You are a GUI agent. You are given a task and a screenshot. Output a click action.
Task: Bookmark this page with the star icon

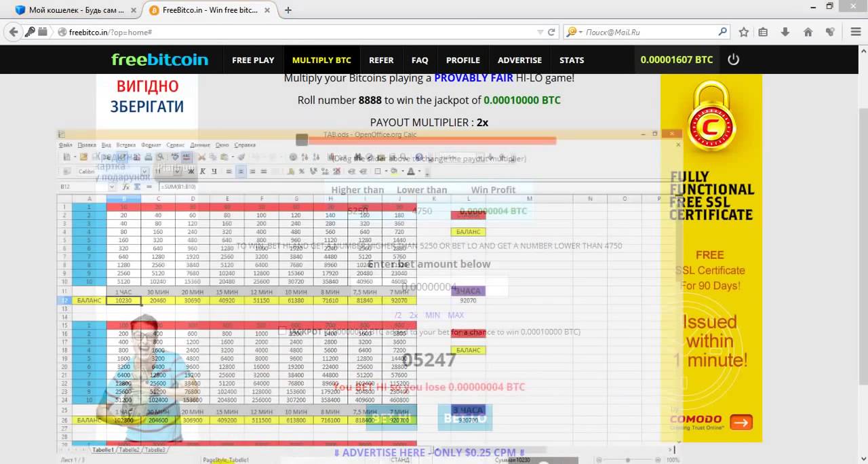pos(744,32)
